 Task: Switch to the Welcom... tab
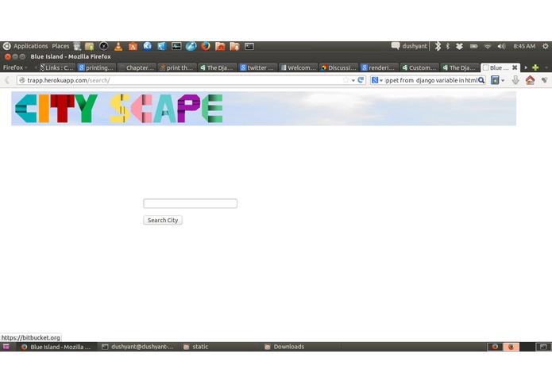point(298,67)
